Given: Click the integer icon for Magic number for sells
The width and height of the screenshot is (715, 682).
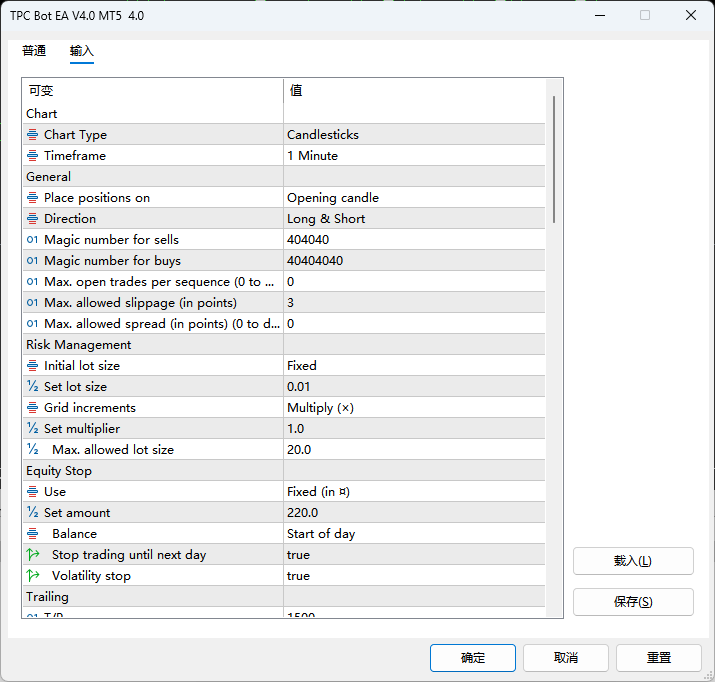Looking at the screenshot, I should pyautogui.click(x=32, y=240).
